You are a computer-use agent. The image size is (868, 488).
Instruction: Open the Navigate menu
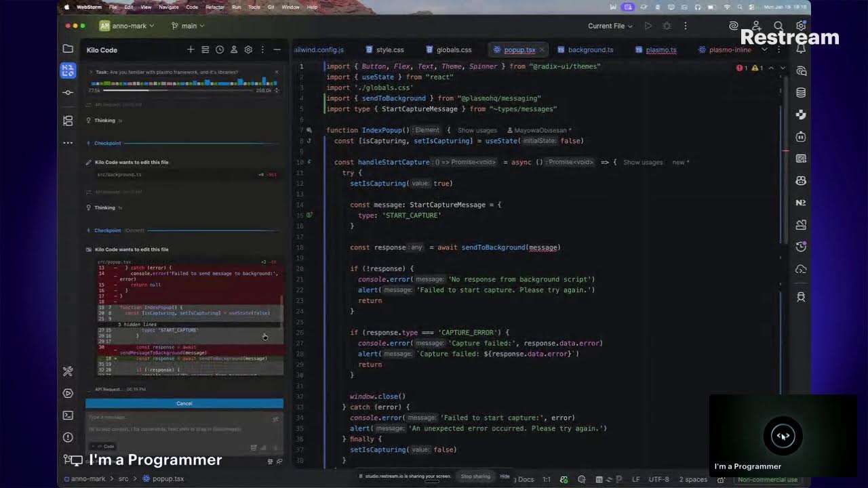coord(169,7)
